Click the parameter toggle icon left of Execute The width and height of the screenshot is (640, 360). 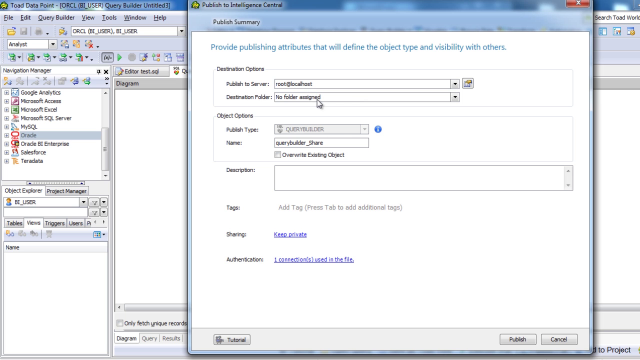pos(107,58)
